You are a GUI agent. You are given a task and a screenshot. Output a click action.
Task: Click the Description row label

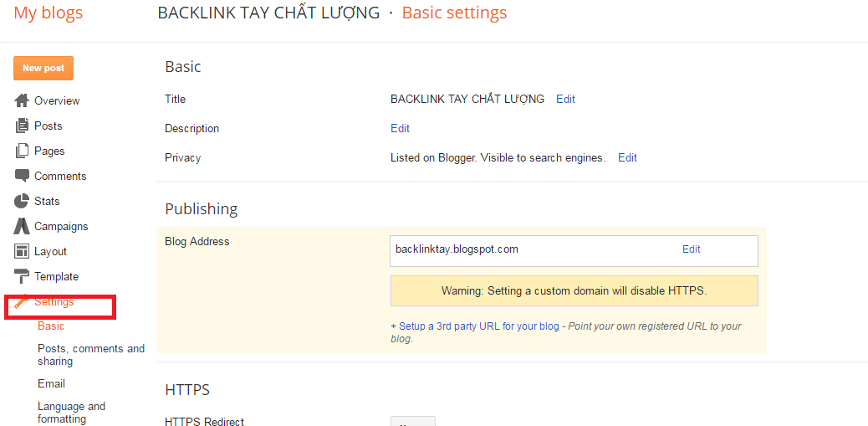(192, 129)
